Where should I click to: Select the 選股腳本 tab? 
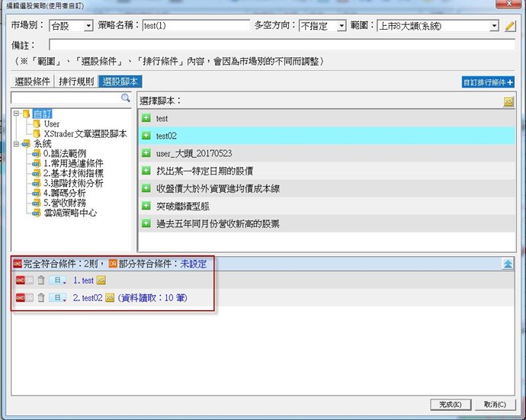pos(120,82)
